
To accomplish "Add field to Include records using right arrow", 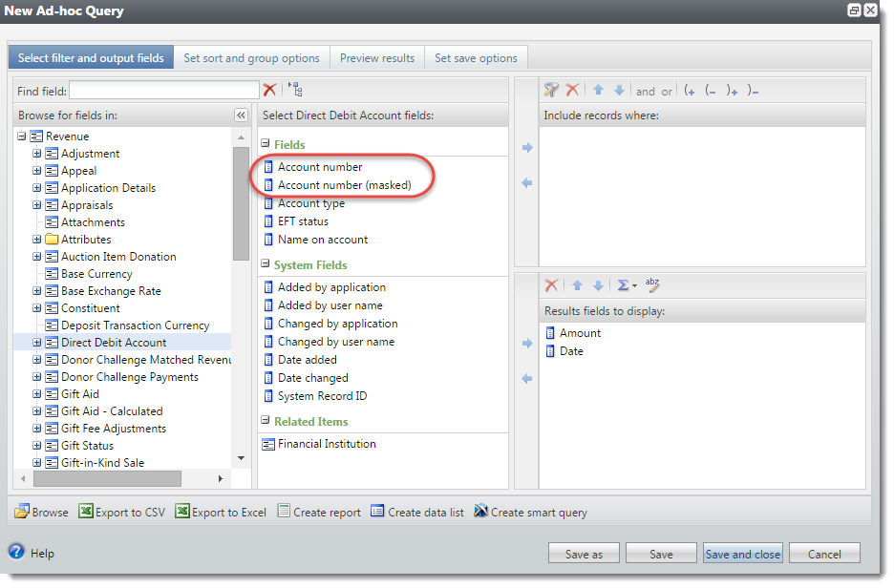I will pyautogui.click(x=527, y=148).
